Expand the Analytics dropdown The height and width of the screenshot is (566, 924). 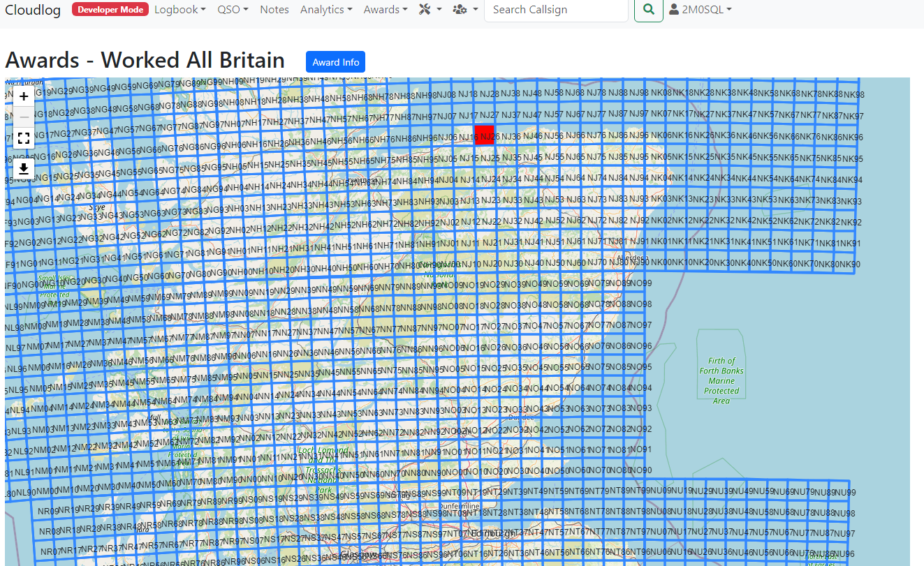tap(326, 10)
